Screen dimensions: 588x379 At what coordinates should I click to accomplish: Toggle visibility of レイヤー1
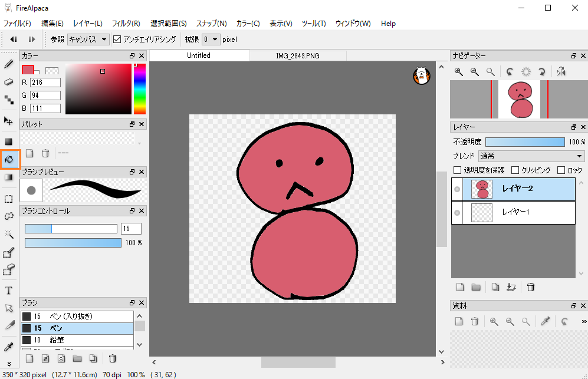pos(457,213)
